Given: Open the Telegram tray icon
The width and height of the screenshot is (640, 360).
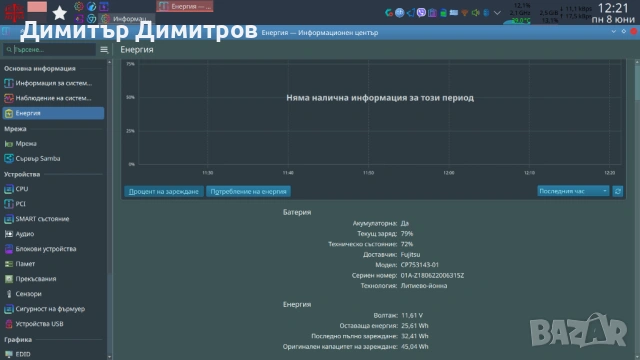Looking at the screenshot, I should (x=411, y=13).
